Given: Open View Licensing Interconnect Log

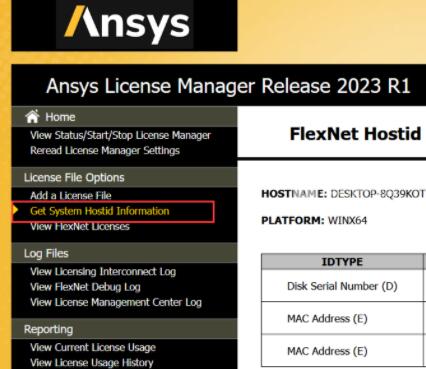Looking at the screenshot, I should [103, 272].
